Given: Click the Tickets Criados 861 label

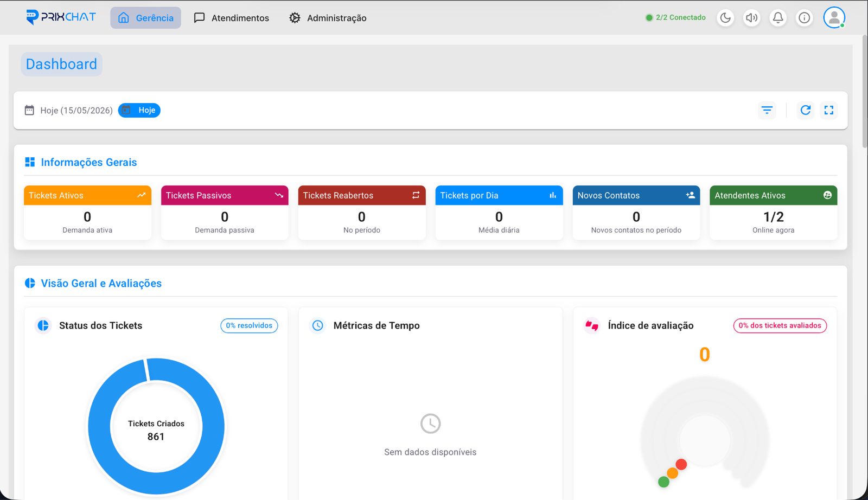Looking at the screenshot, I should click(156, 430).
